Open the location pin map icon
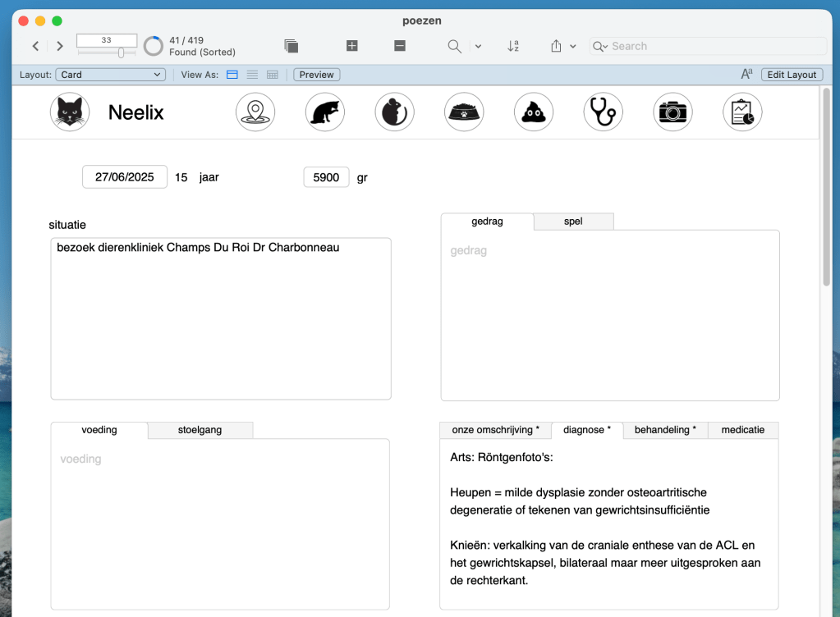840x617 pixels. tap(255, 112)
